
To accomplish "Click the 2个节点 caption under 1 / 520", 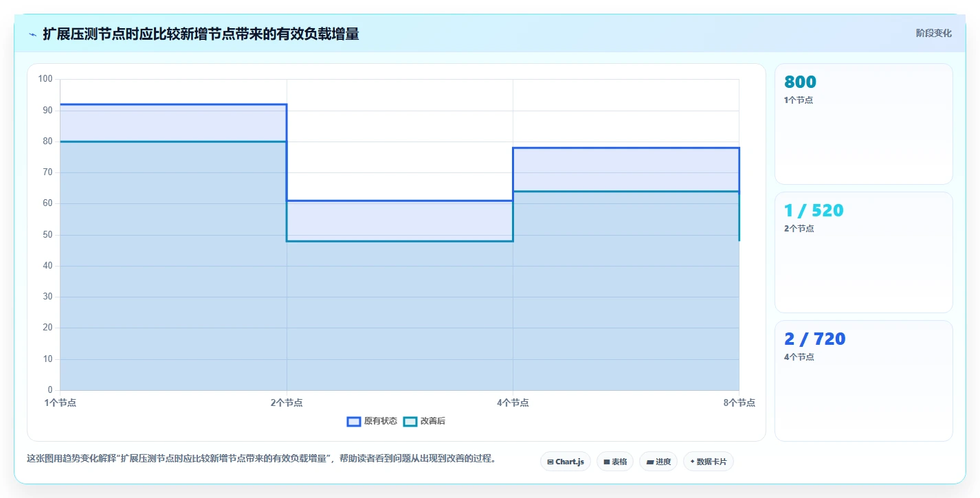I will pos(799,229).
